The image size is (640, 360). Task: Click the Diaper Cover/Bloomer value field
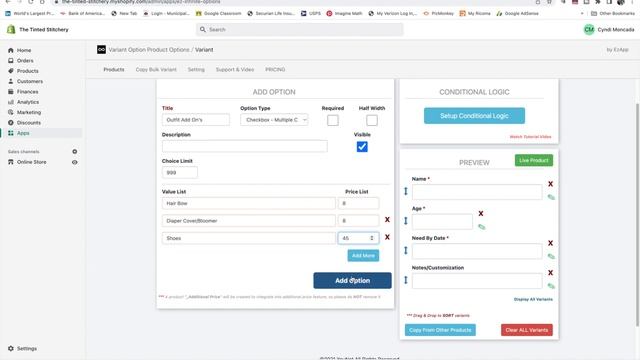click(249, 221)
